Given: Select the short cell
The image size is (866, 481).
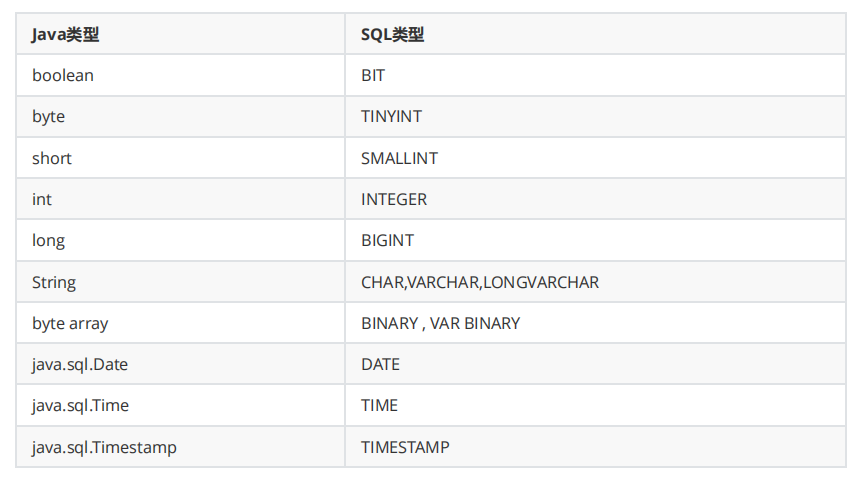Looking at the screenshot, I should click(52, 158).
